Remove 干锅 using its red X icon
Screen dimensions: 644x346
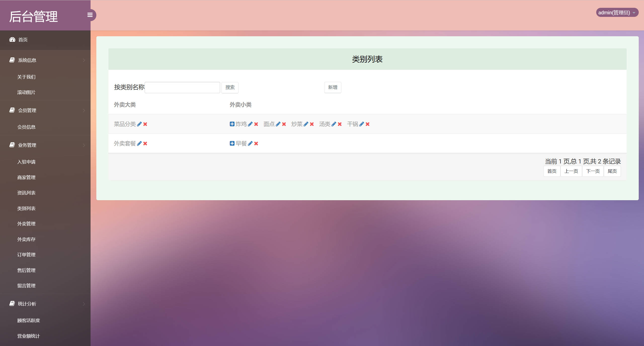[368, 124]
